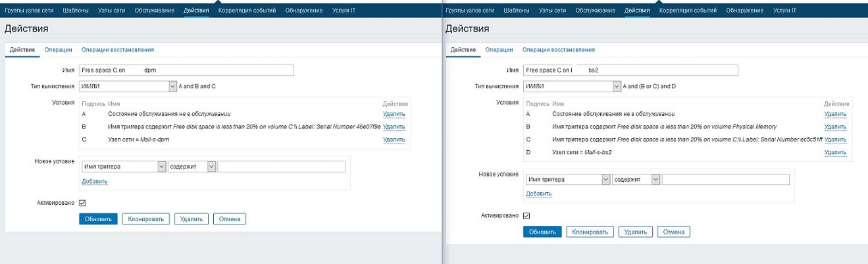Select Действие tab in left window

(22, 49)
